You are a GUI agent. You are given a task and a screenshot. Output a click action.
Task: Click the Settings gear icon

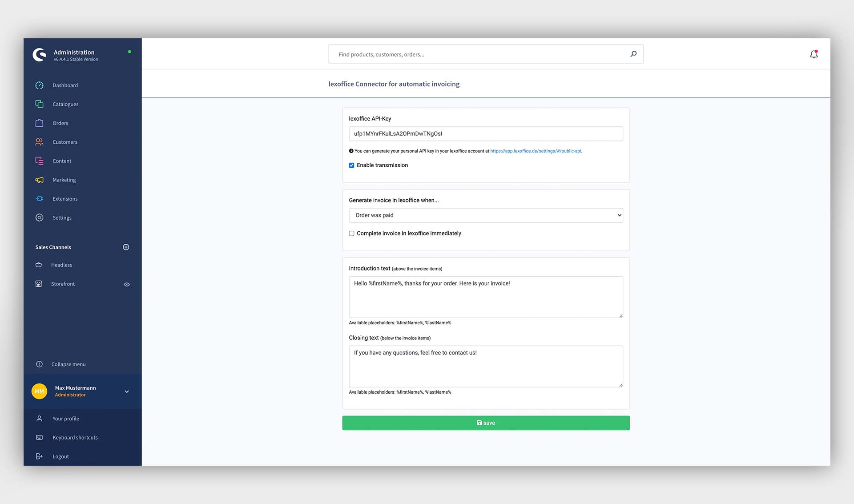pyautogui.click(x=39, y=218)
